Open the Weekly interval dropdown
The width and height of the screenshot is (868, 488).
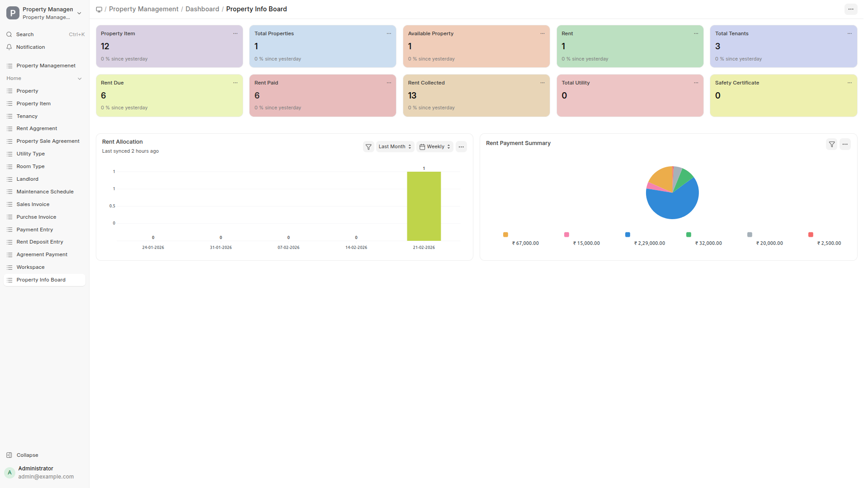click(x=434, y=147)
